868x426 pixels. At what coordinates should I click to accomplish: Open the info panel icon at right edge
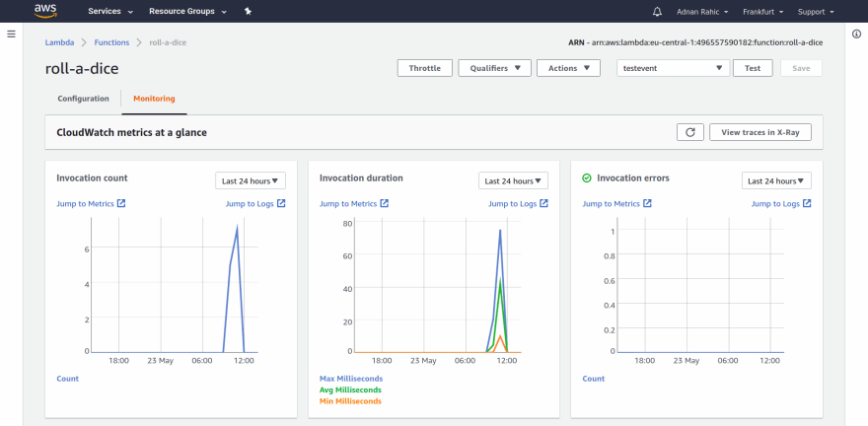pyautogui.click(x=856, y=35)
